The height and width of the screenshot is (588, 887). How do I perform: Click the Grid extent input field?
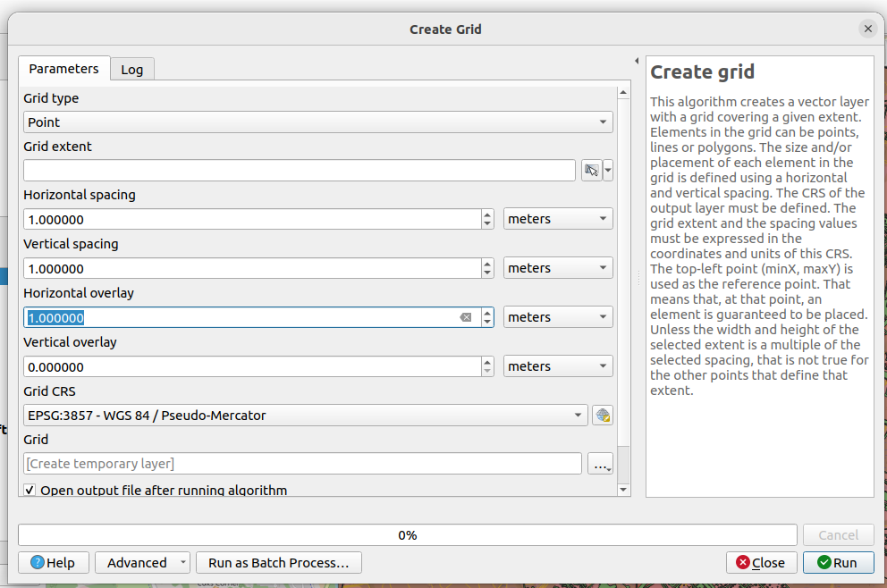coord(299,171)
